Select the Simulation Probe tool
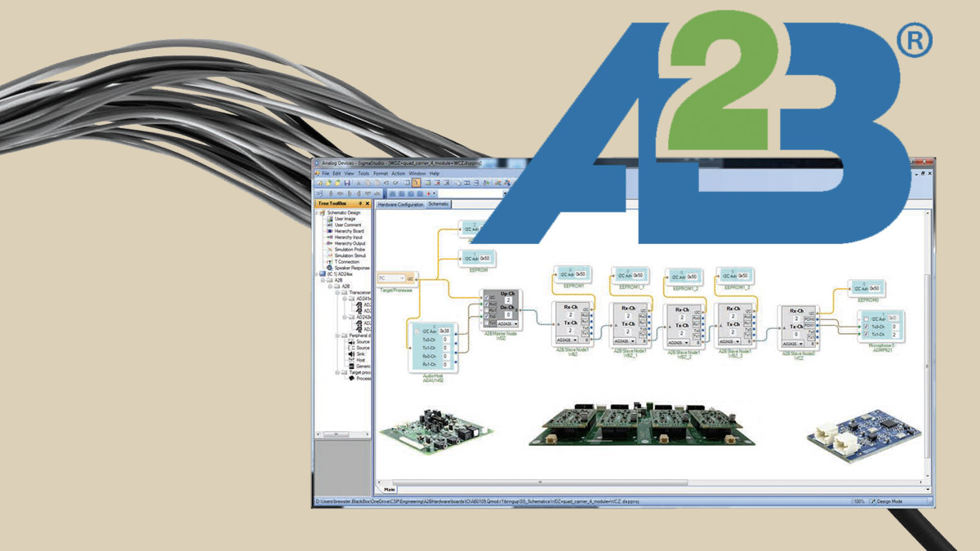Screen dimensions: 980x551 [x=346, y=249]
